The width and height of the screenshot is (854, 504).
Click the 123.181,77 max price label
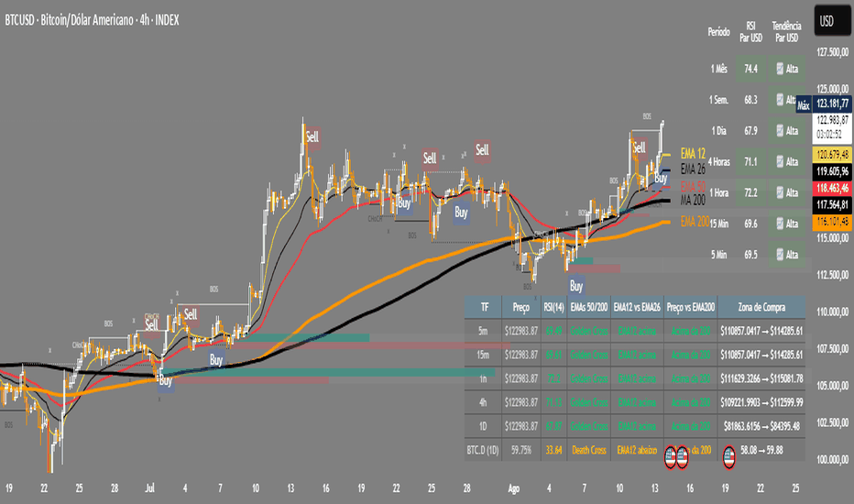click(x=832, y=104)
